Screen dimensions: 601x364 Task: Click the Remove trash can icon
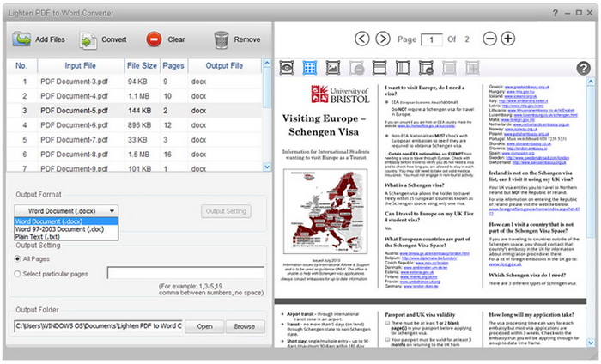(x=222, y=39)
